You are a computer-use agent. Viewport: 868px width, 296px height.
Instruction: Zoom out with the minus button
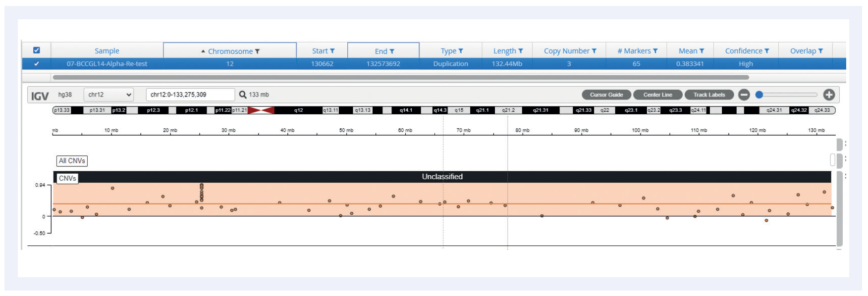tap(744, 95)
